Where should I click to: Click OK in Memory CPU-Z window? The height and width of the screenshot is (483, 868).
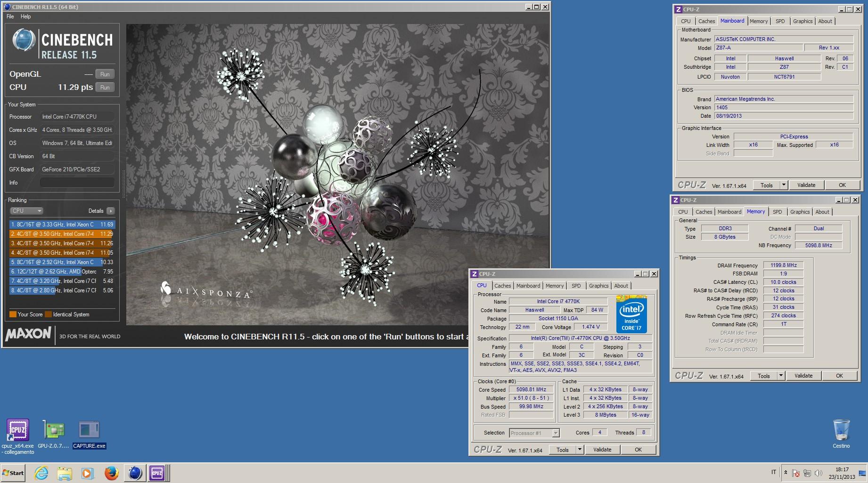[x=839, y=376]
